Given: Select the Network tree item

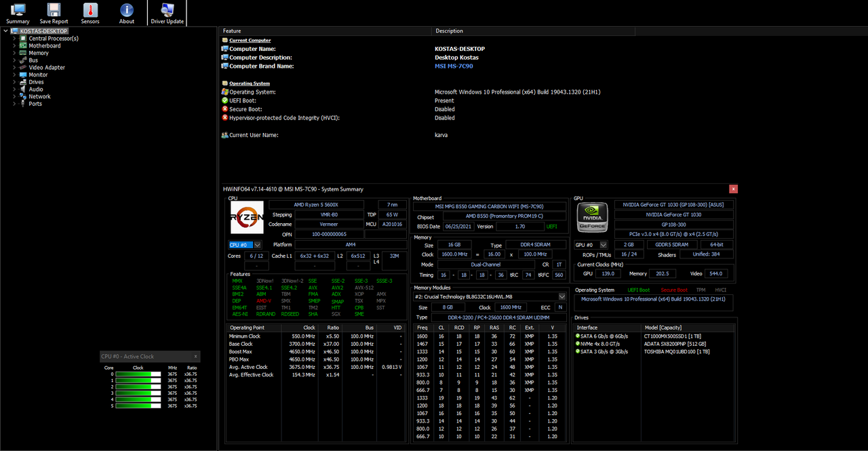Looking at the screenshot, I should coord(39,96).
